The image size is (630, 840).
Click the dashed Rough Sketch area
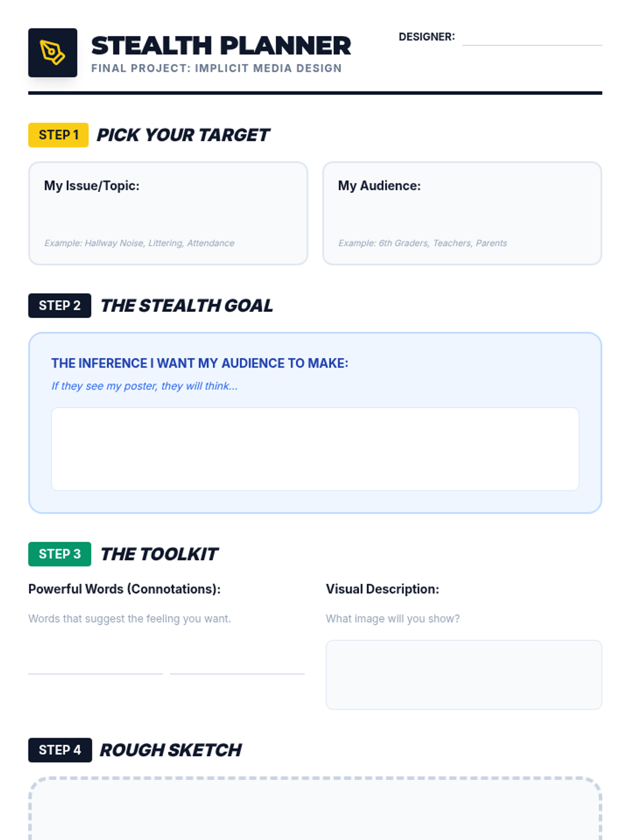(315, 811)
